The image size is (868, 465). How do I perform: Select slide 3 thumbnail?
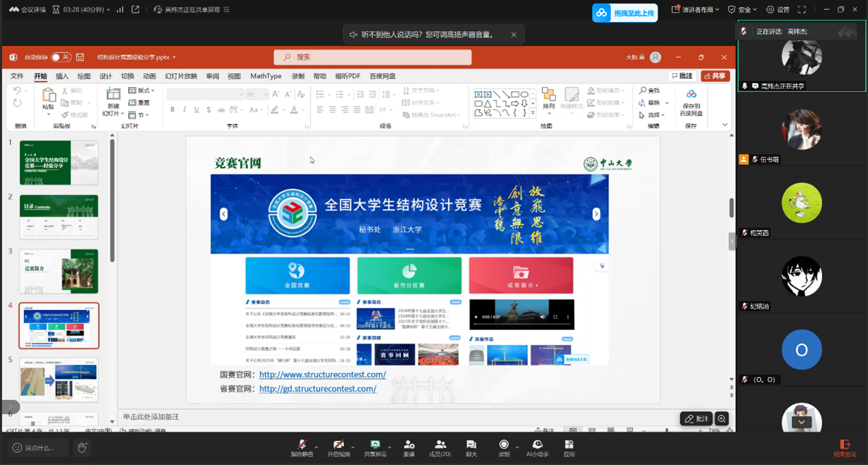point(59,272)
